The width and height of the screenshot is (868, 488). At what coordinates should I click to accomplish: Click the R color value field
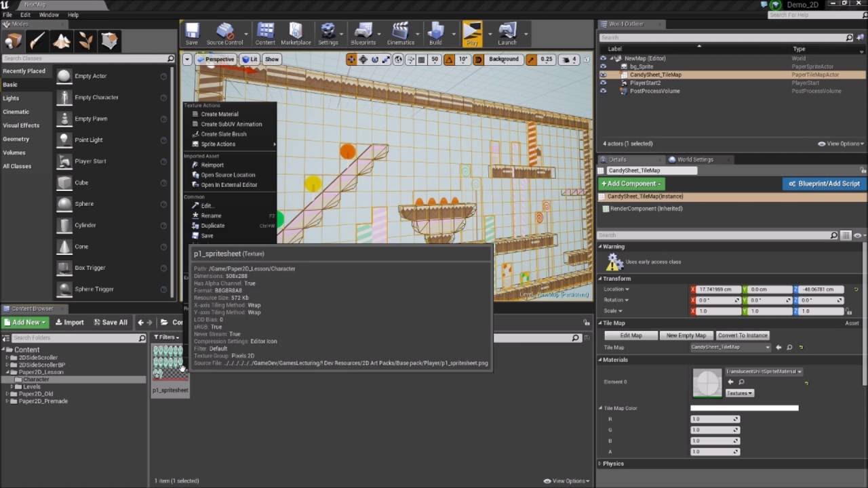click(715, 419)
